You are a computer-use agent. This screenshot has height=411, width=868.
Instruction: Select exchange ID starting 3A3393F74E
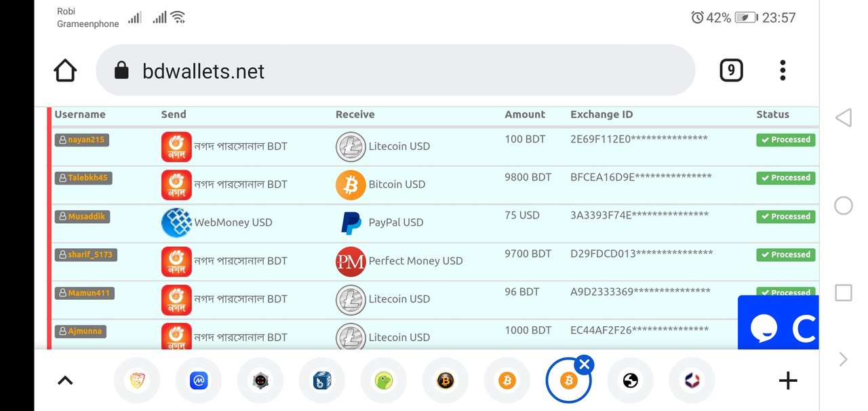tap(639, 215)
